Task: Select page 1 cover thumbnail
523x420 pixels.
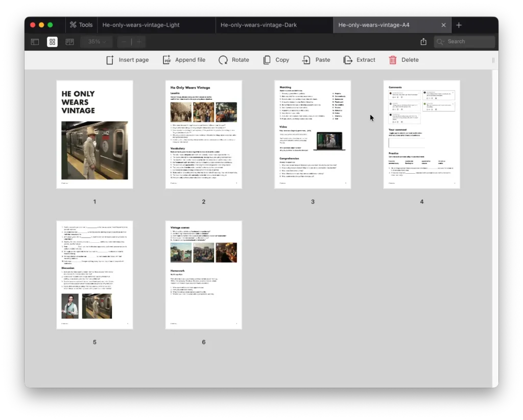Action: (x=94, y=134)
